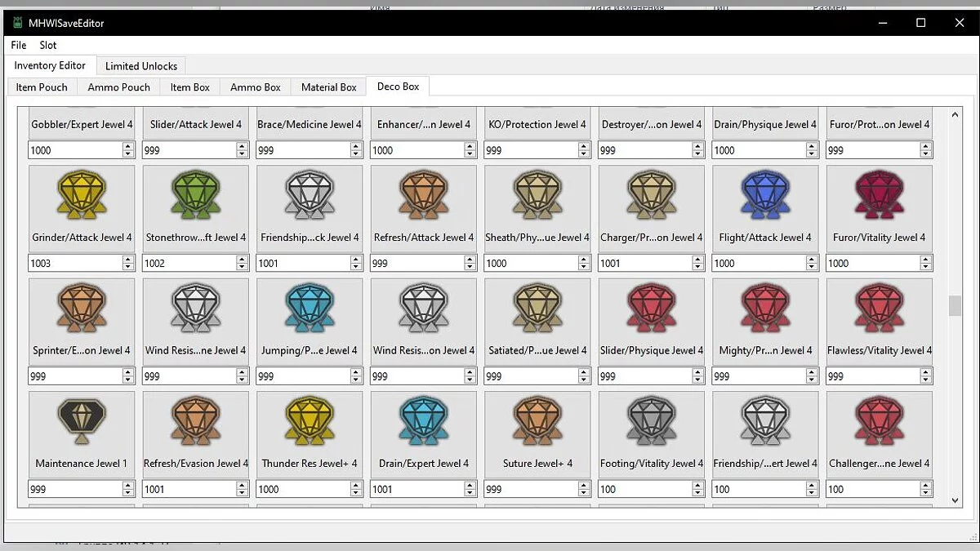Adjust the Slider/Attack Jewel 4 quantity stepper
Screen dimensions: 980x551
pos(243,150)
